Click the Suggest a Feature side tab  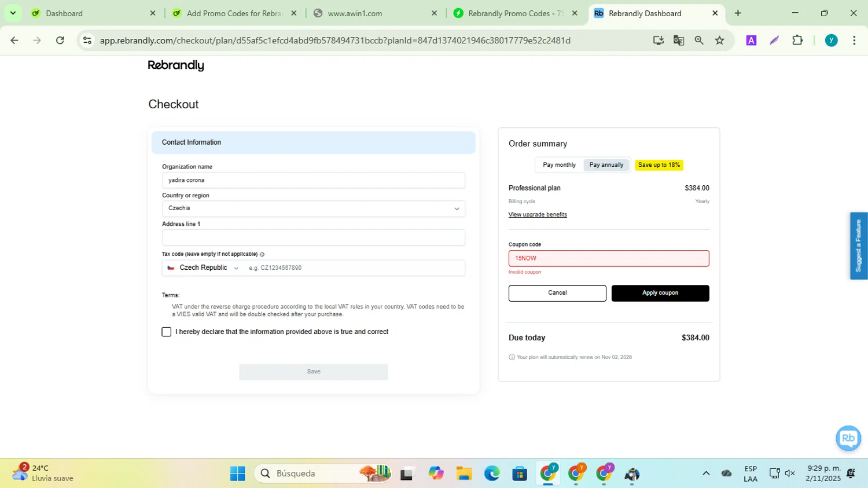click(x=859, y=246)
